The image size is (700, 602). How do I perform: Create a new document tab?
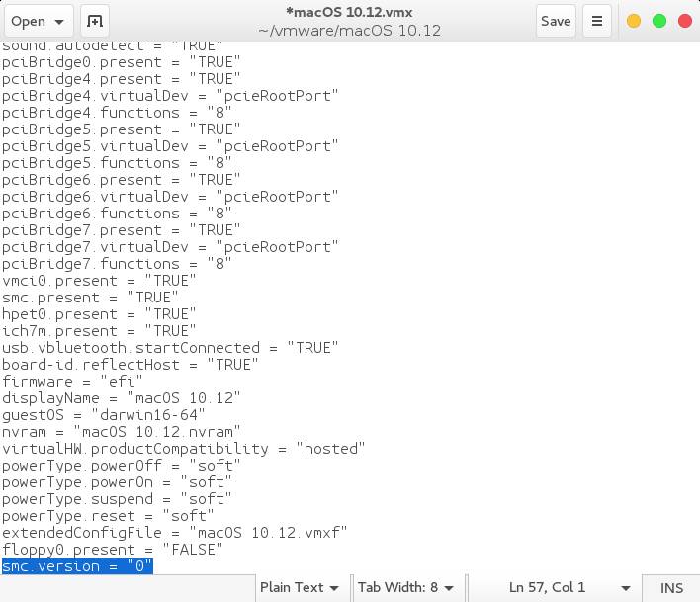[95, 21]
